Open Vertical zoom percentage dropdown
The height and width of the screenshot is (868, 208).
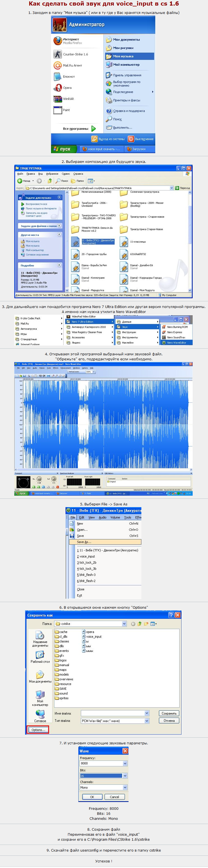93,372
